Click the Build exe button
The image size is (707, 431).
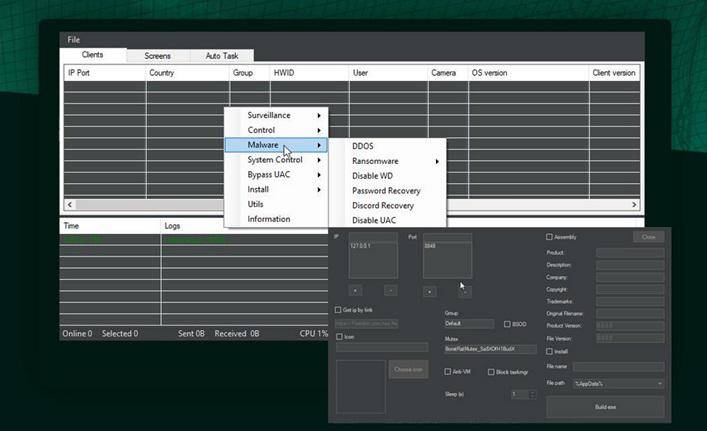tap(605, 407)
